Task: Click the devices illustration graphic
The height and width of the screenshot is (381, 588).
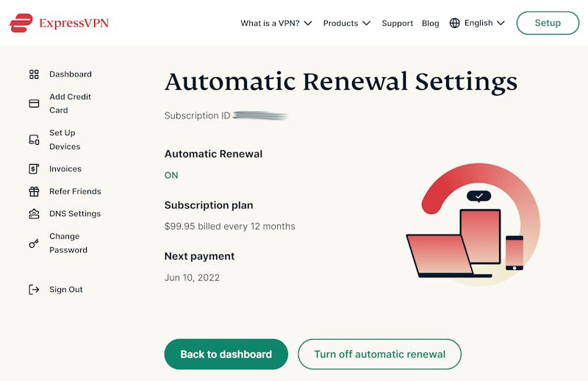Action: tap(473, 225)
